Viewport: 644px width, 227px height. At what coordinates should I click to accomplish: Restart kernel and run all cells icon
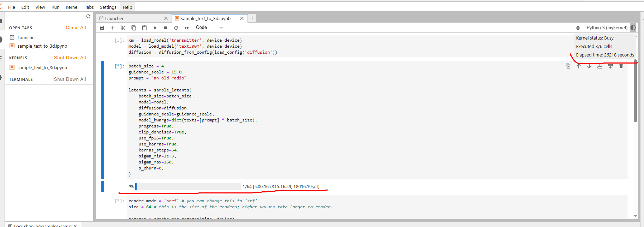click(187, 28)
